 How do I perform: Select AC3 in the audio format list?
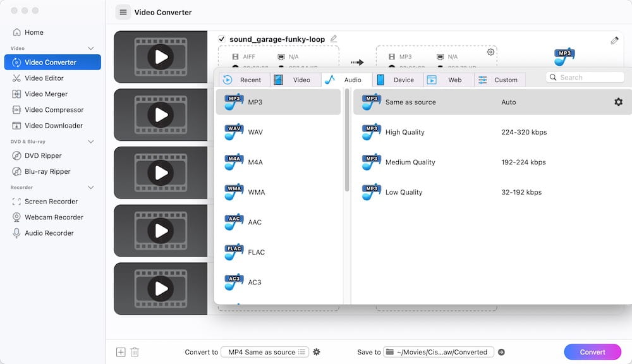coord(278,282)
